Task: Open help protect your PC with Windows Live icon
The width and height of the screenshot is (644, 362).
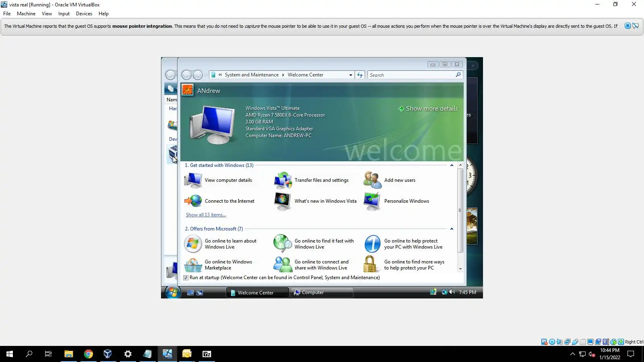Action: coord(372,244)
